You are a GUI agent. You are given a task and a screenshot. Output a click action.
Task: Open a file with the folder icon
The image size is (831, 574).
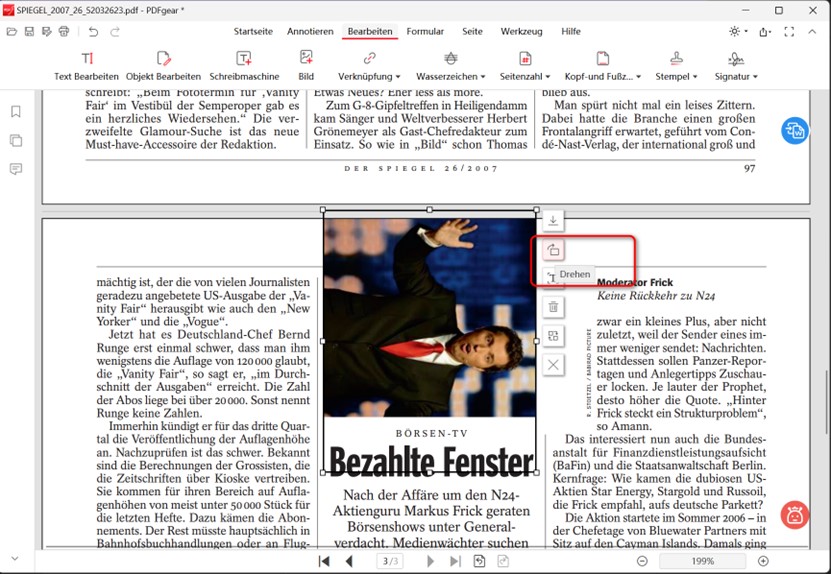[x=12, y=32]
